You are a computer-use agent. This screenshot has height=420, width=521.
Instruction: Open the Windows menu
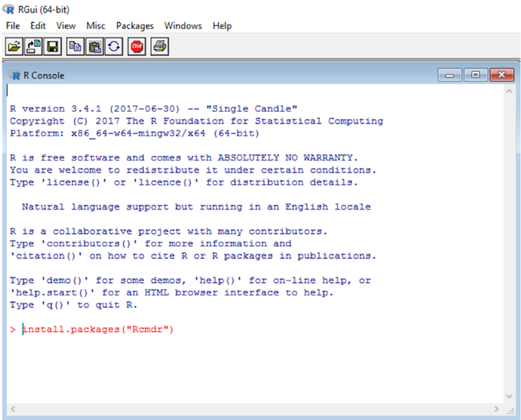[x=183, y=25]
